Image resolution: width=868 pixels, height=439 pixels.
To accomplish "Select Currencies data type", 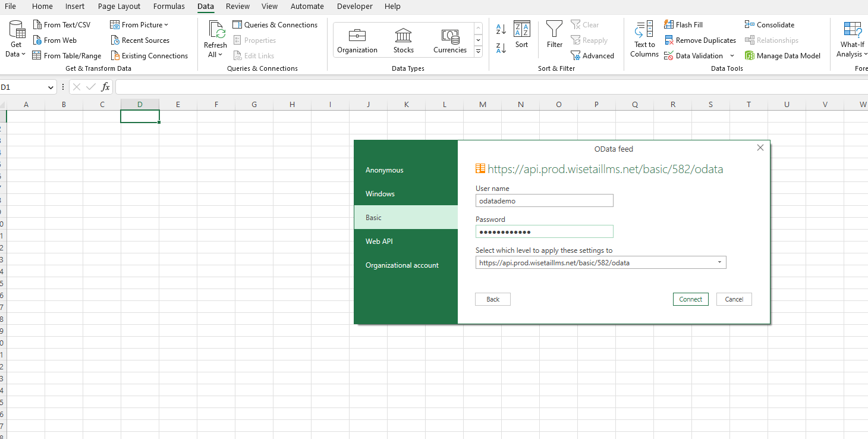I will pyautogui.click(x=450, y=40).
